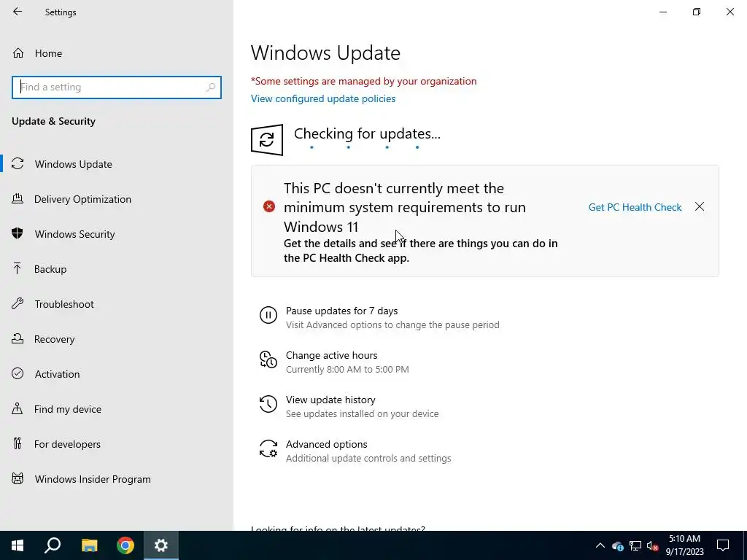Click the Windows Insider cat icon

pos(18,478)
